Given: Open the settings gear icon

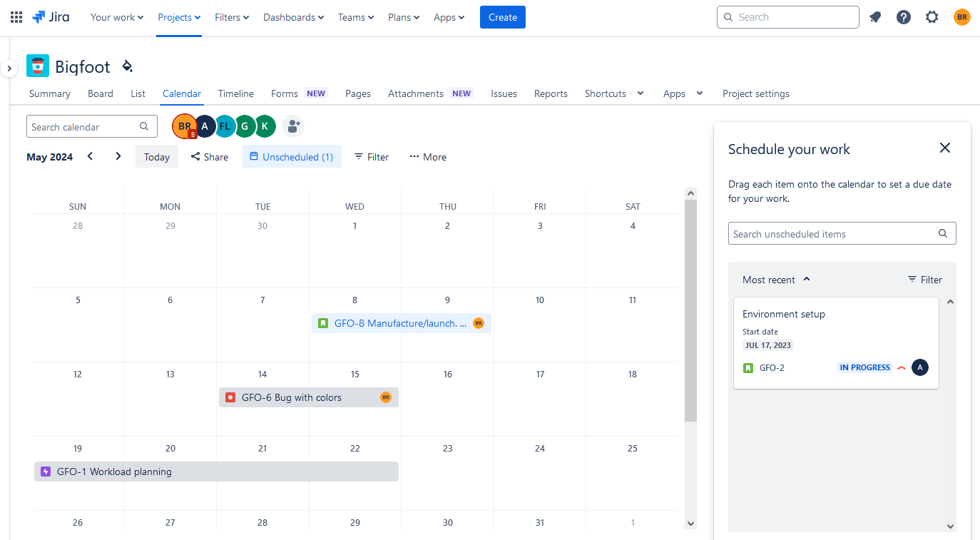Looking at the screenshot, I should [x=932, y=17].
